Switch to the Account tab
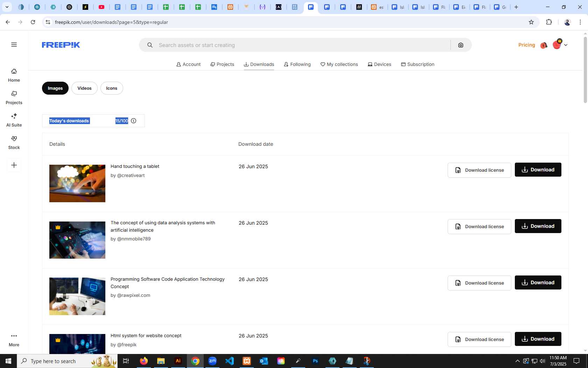This screenshot has width=588, height=368. (188, 64)
